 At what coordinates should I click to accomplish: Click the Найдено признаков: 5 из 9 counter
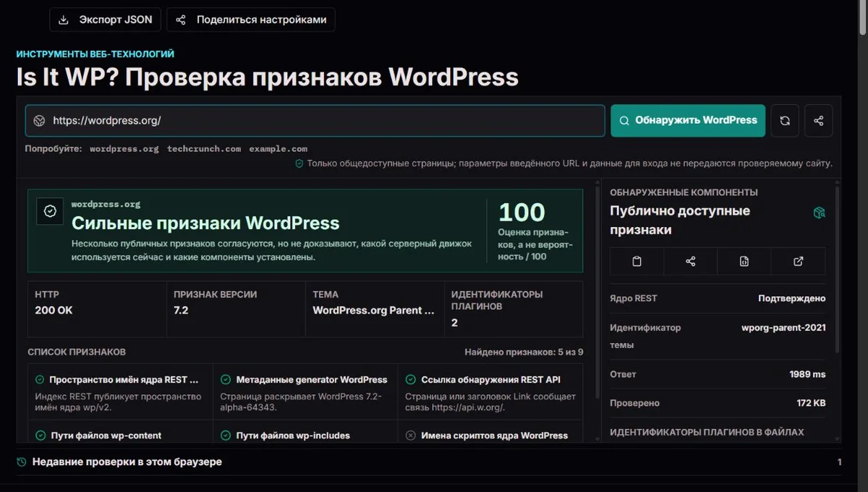click(x=524, y=352)
